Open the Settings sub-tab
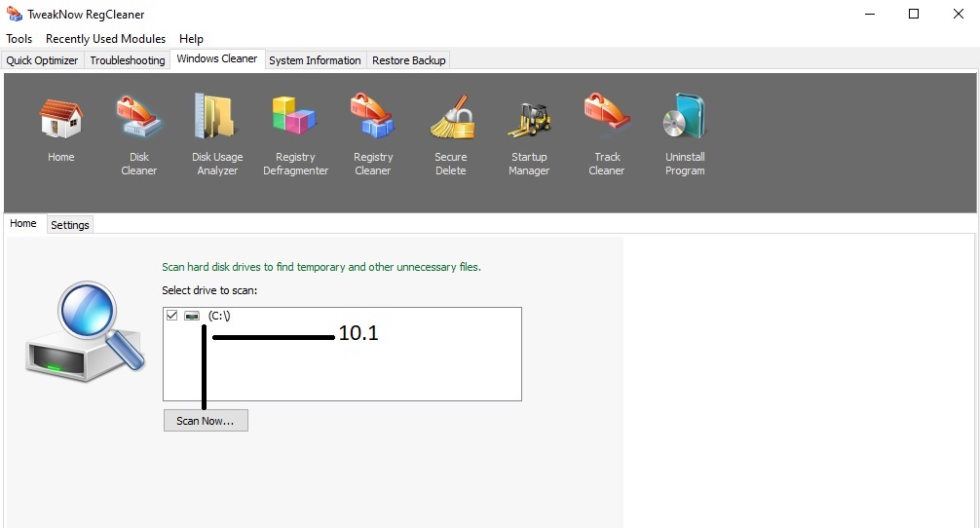This screenshot has width=980, height=528. click(x=70, y=225)
